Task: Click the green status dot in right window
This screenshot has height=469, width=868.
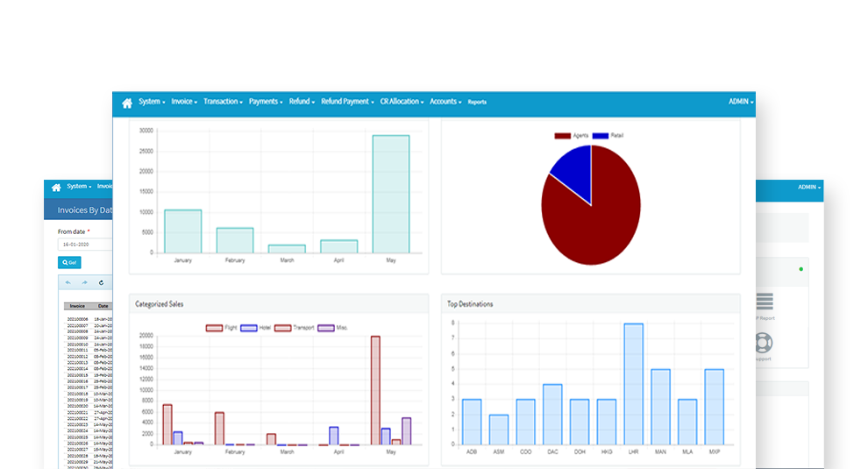Action: [x=801, y=269]
